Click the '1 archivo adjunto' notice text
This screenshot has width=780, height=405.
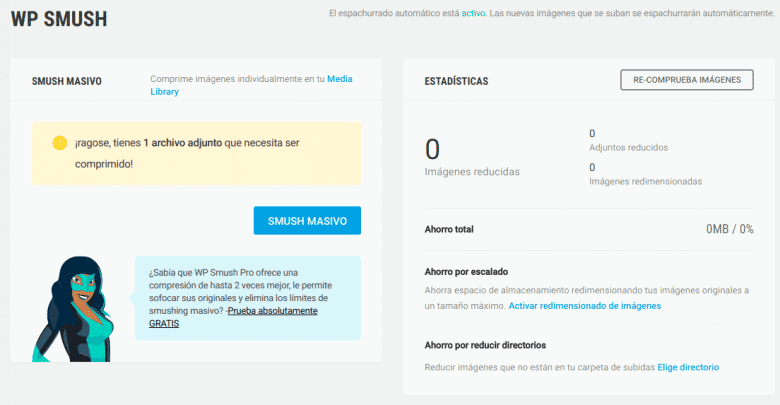pos(183,143)
